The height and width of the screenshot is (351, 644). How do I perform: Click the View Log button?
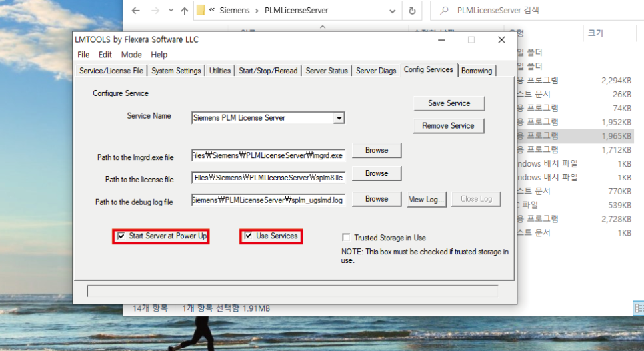pos(426,200)
